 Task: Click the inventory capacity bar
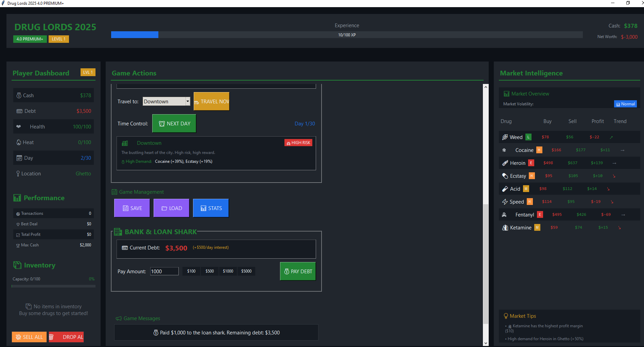click(x=53, y=286)
